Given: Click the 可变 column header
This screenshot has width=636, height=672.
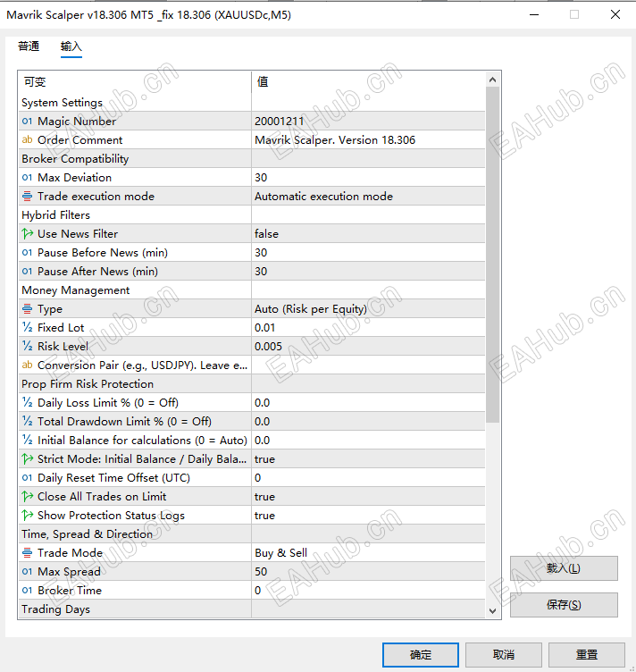Looking at the screenshot, I should click(135, 82).
